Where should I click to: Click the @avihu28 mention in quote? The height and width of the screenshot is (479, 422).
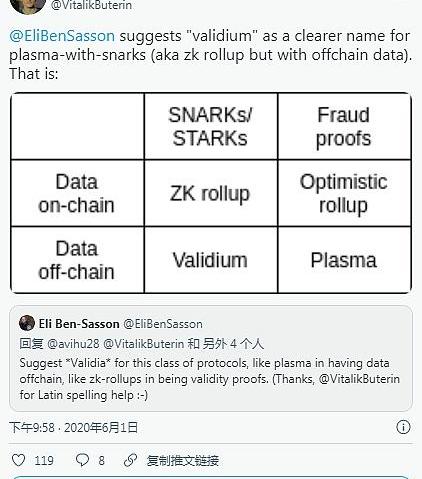pyautogui.click(x=73, y=344)
